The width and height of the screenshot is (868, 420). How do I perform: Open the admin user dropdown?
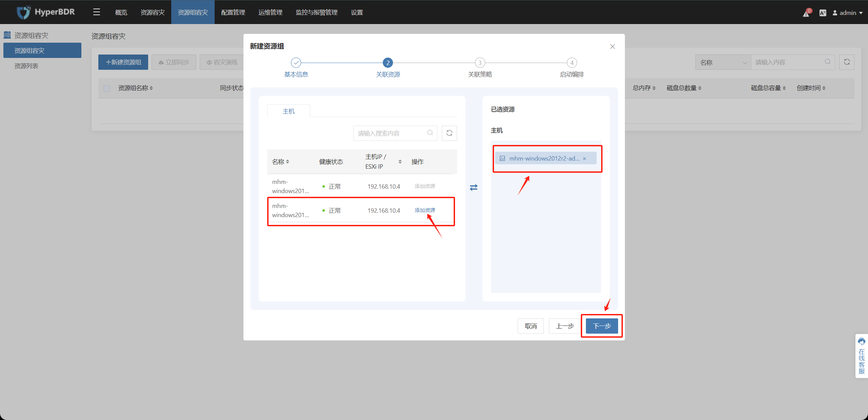[848, 13]
